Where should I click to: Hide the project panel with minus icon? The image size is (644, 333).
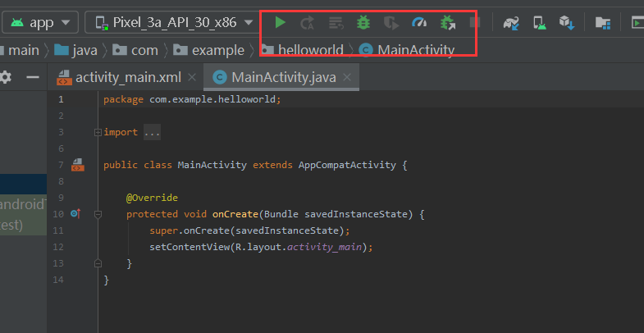[33, 77]
